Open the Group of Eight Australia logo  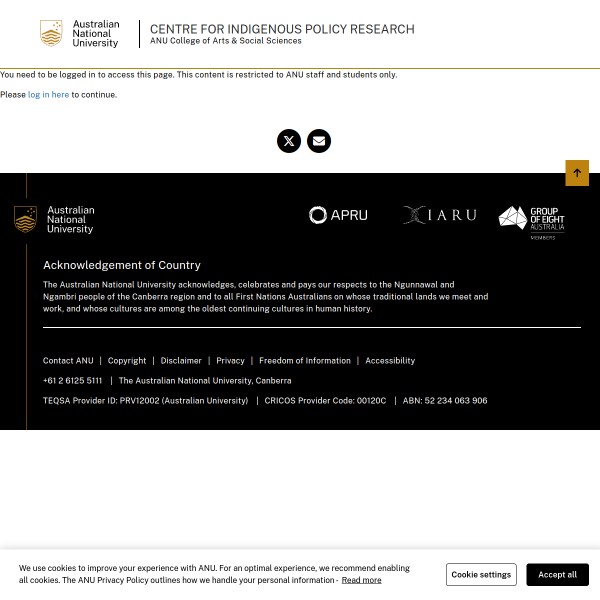pos(532,222)
